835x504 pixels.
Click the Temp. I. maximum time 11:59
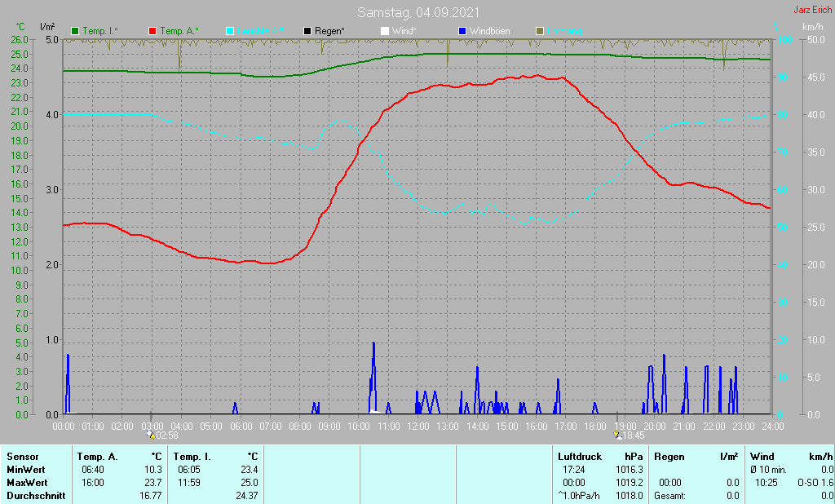click(189, 483)
